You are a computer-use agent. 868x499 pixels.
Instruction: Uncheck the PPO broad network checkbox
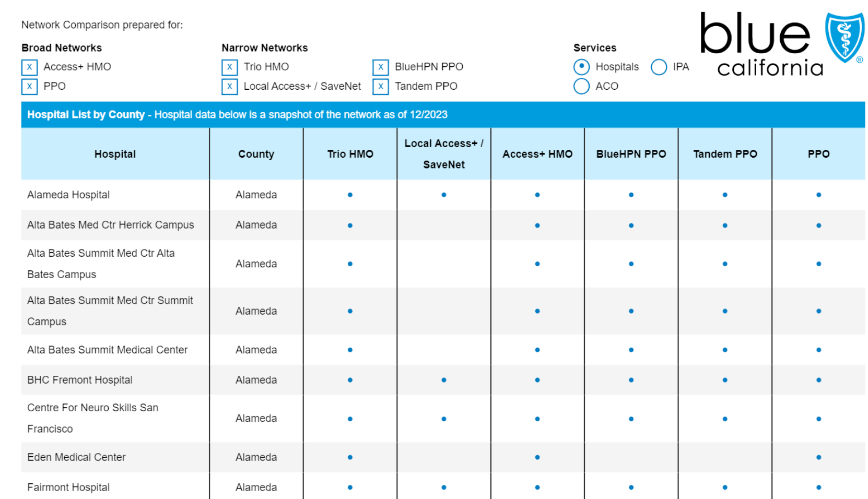pos(30,87)
